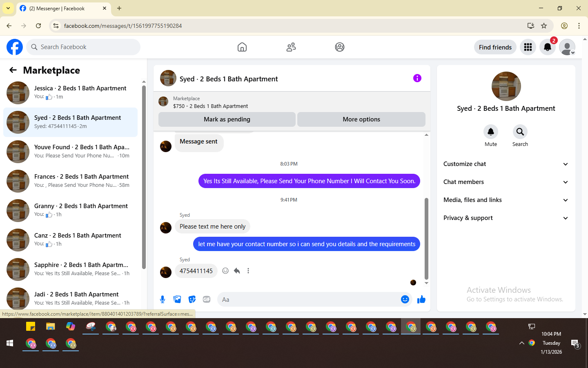This screenshot has width=588, height=368.
Task: React to the 4754411145 message
Action: coord(225,271)
